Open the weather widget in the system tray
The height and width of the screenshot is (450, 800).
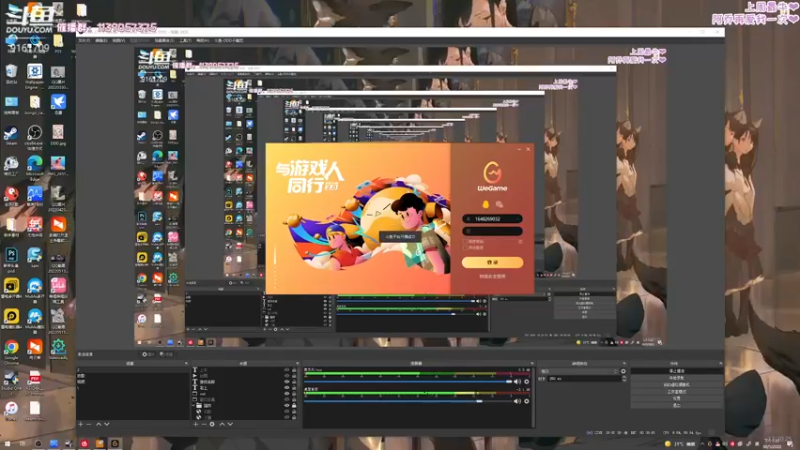[x=681, y=444]
